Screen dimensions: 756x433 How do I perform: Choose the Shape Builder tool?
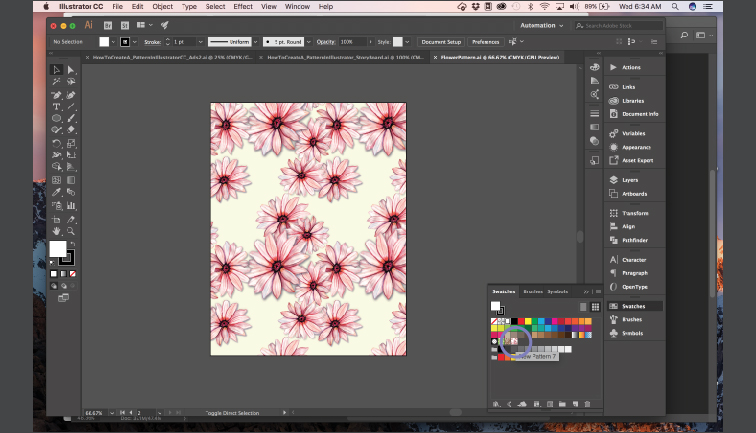(x=56, y=167)
